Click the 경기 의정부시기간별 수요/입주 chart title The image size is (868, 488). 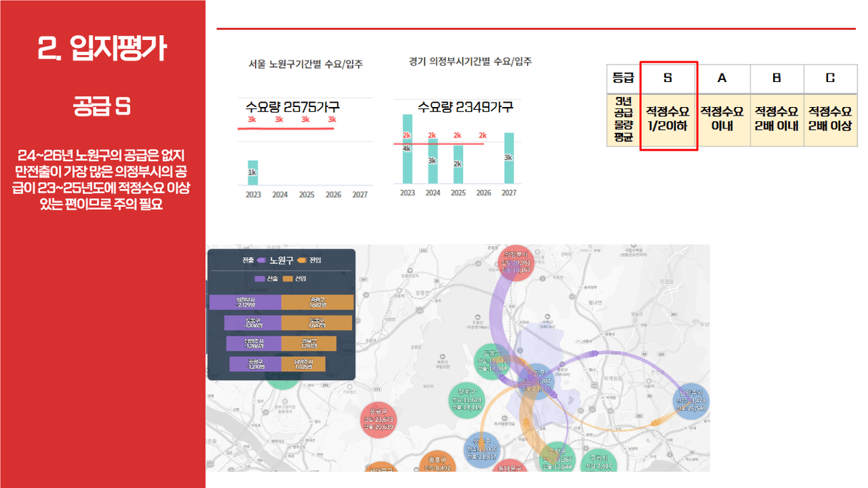[470, 61]
